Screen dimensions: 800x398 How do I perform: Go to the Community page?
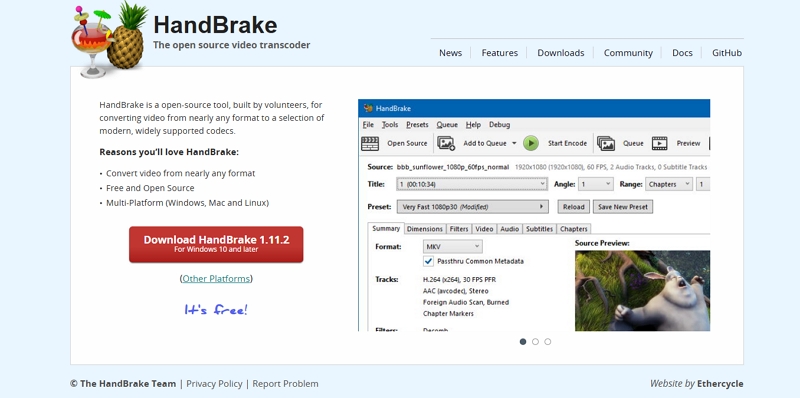tap(628, 53)
